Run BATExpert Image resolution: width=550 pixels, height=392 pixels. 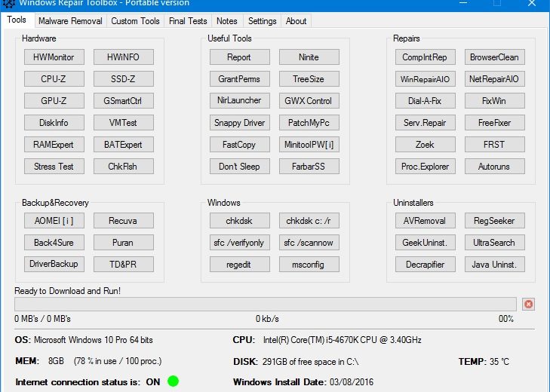[x=124, y=145]
